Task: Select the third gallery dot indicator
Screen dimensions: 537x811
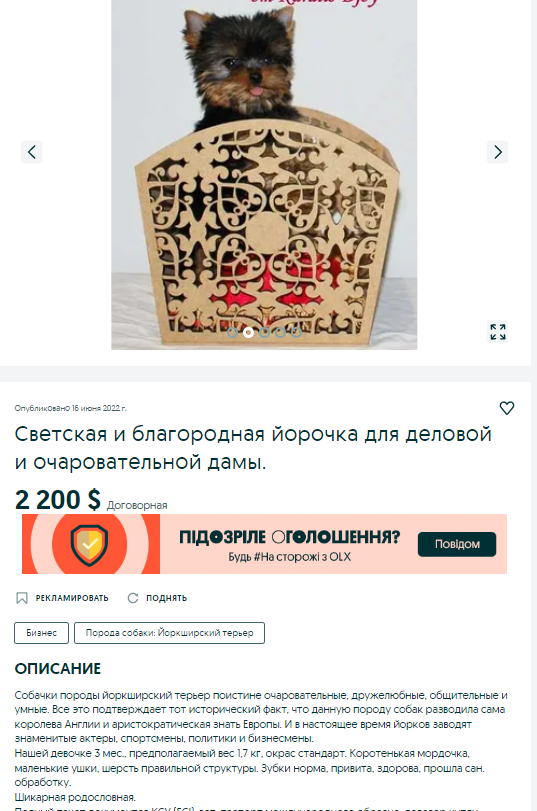Action: coord(264,333)
